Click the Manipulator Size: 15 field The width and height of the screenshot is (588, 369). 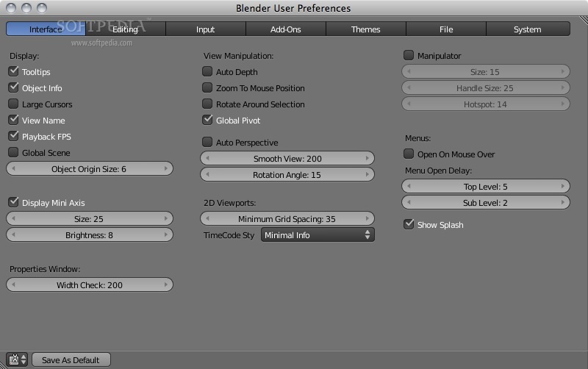click(x=486, y=71)
